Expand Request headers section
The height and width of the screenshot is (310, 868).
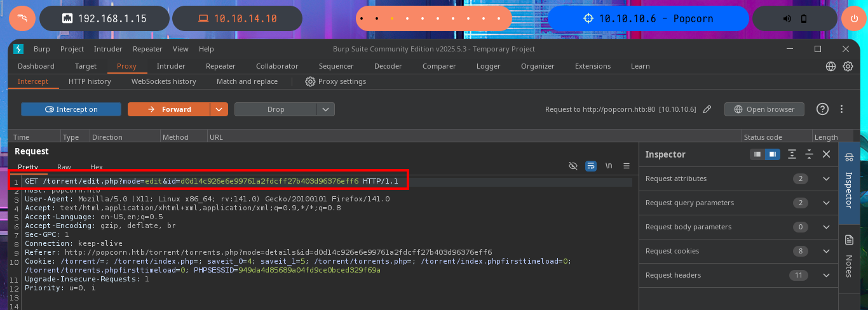[x=738, y=275]
